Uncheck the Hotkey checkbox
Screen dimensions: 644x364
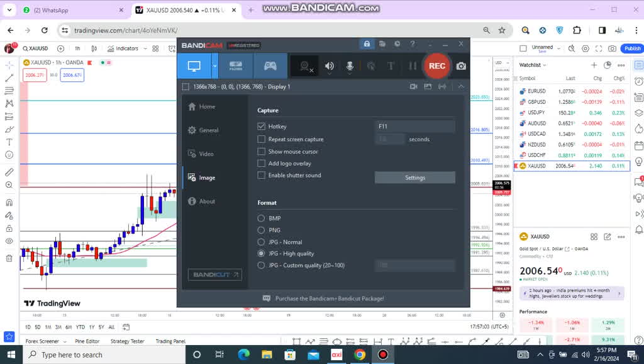pos(262,127)
